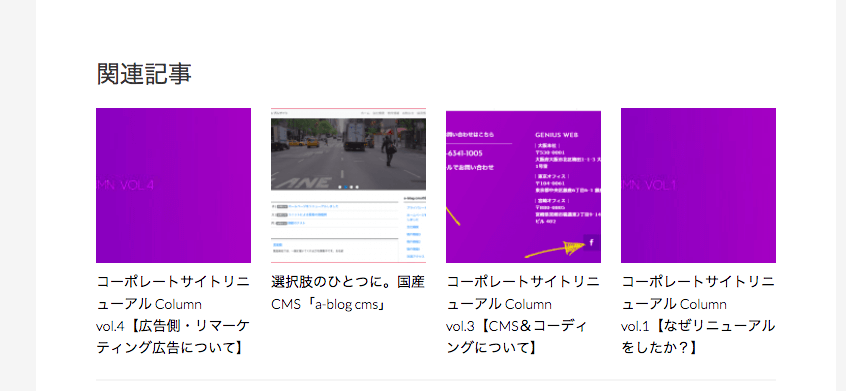Click the 6341-1005 phone number graphic

pos(465,153)
